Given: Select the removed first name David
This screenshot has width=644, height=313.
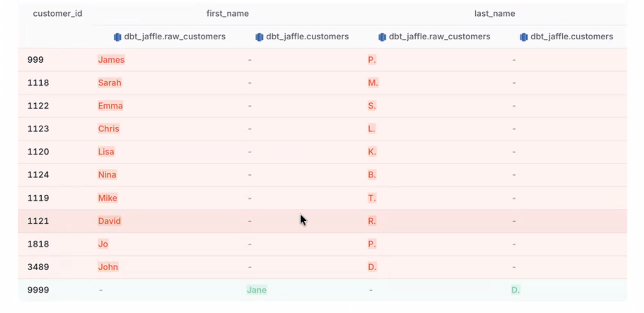Looking at the screenshot, I should click(x=109, y=221).
